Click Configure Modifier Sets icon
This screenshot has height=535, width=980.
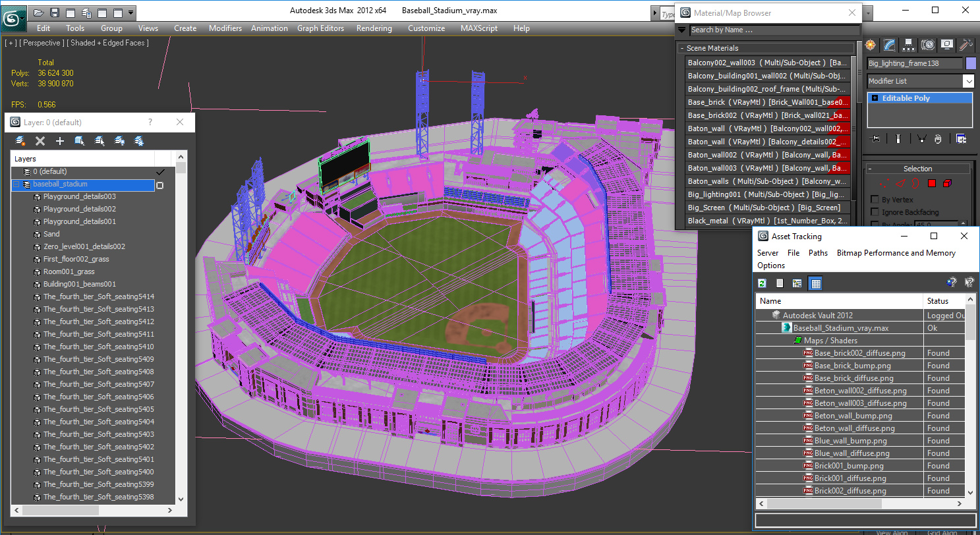(x=961, y=138)
